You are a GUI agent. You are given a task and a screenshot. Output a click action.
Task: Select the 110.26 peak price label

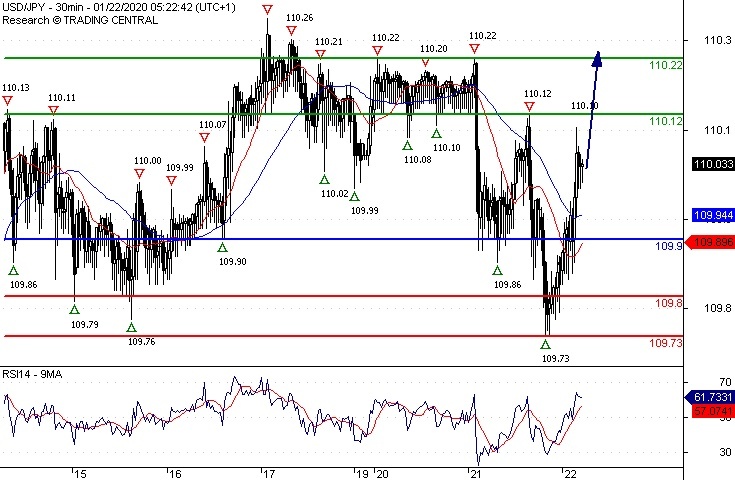click(299, 18)
